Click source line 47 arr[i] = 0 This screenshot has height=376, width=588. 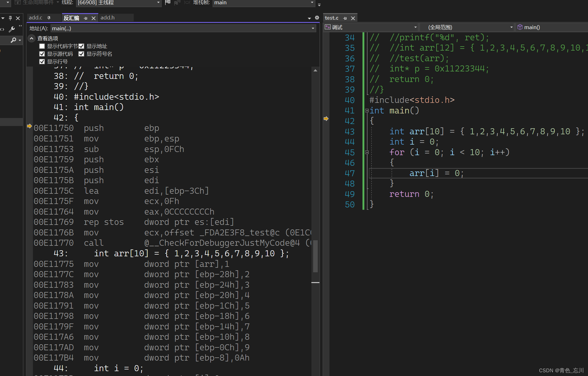click(436, 173)
